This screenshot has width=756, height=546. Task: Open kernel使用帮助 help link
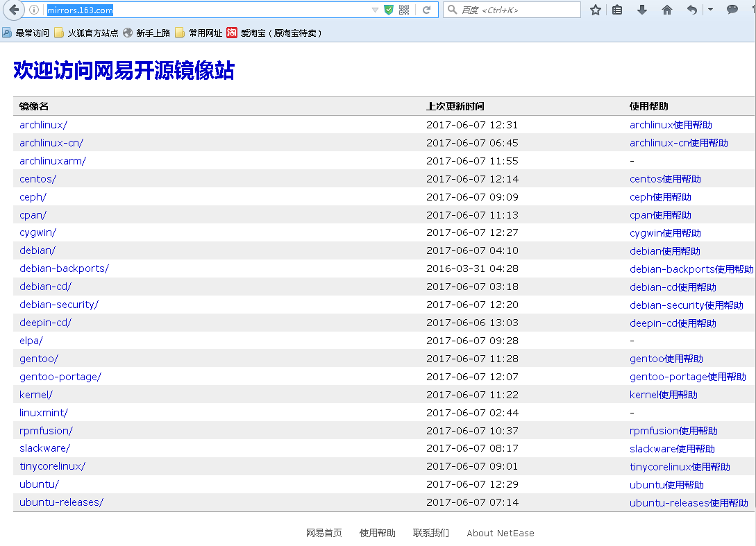coord(664,395)
